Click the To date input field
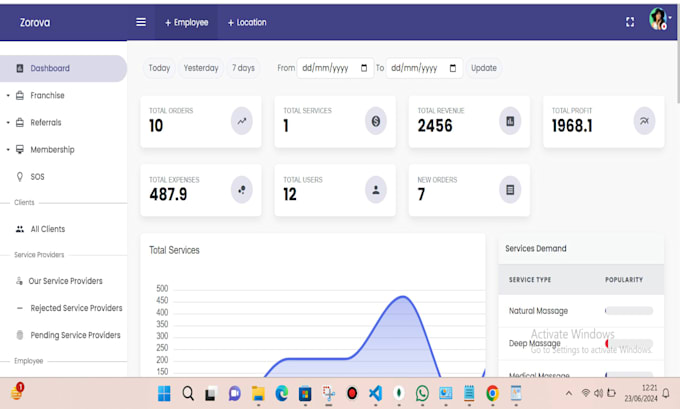Viewport: 680px width, 409px height. (424, 68)
